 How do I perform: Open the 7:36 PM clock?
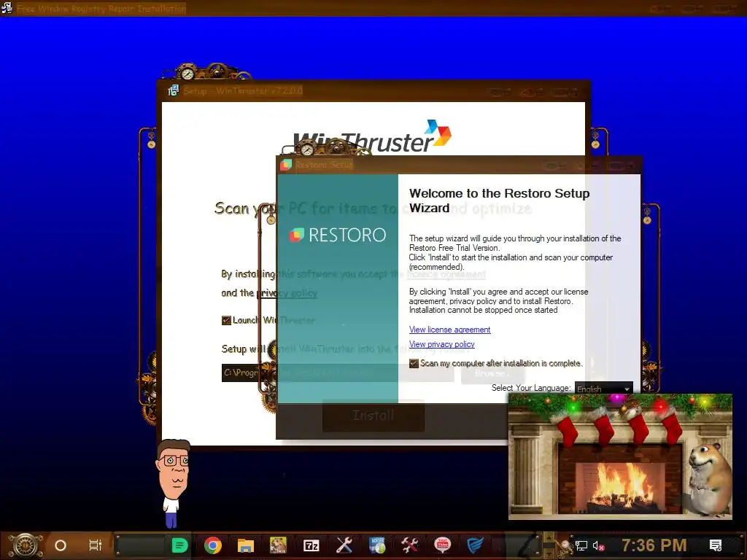pyautogui.click(x=654, y=545)
